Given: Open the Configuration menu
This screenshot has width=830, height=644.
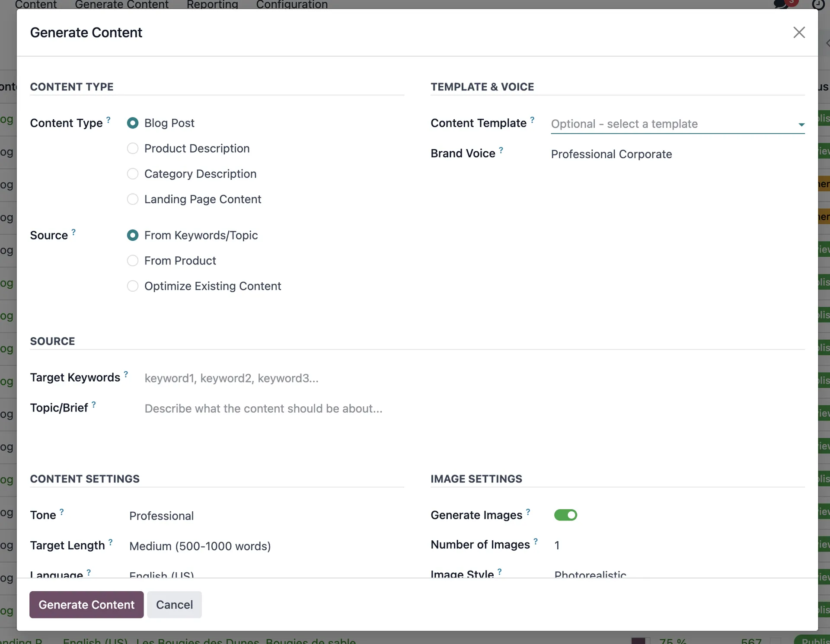Looking at the screenshot, I should [x=292, y=5].
